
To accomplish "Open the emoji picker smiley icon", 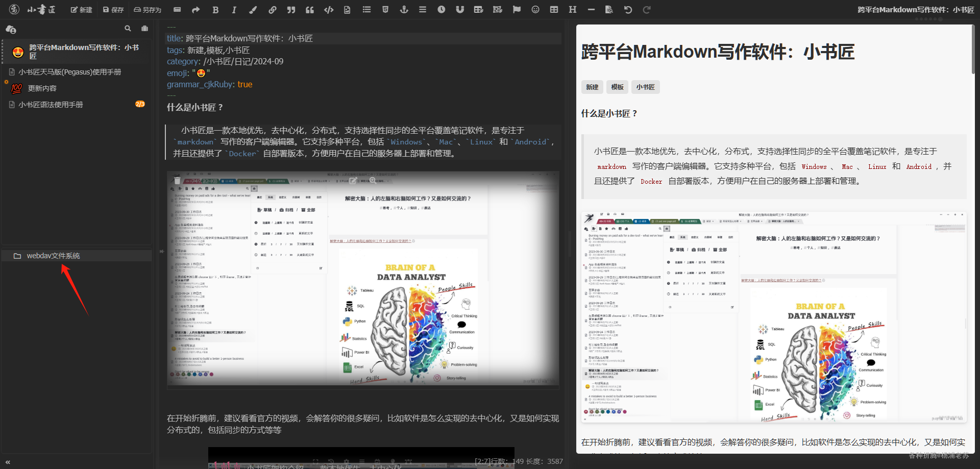I will 535,10.
